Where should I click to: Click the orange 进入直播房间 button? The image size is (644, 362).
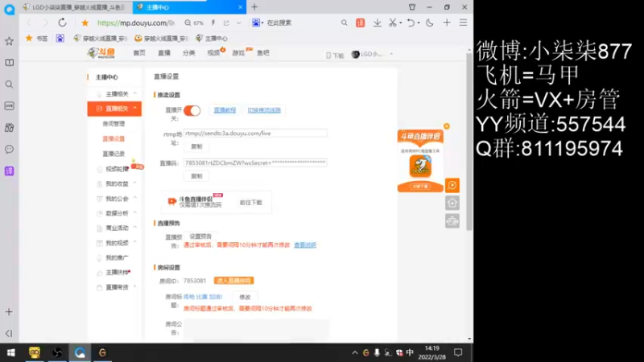pos(233,281)
